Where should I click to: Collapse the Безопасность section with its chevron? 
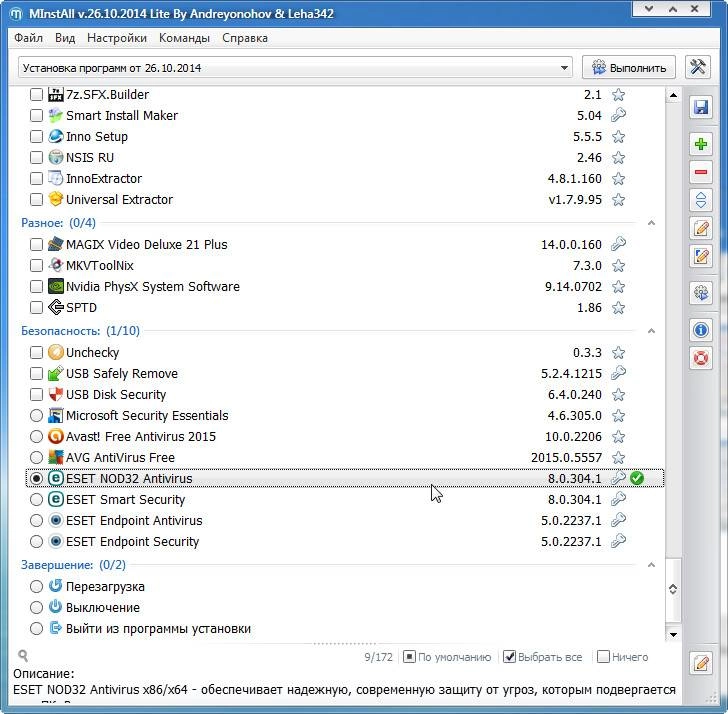(651, 331)
